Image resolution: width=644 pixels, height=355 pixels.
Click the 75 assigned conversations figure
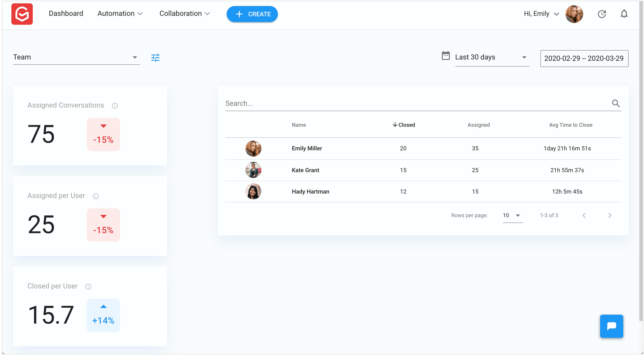pyautogui.click(x=41, y=134)
